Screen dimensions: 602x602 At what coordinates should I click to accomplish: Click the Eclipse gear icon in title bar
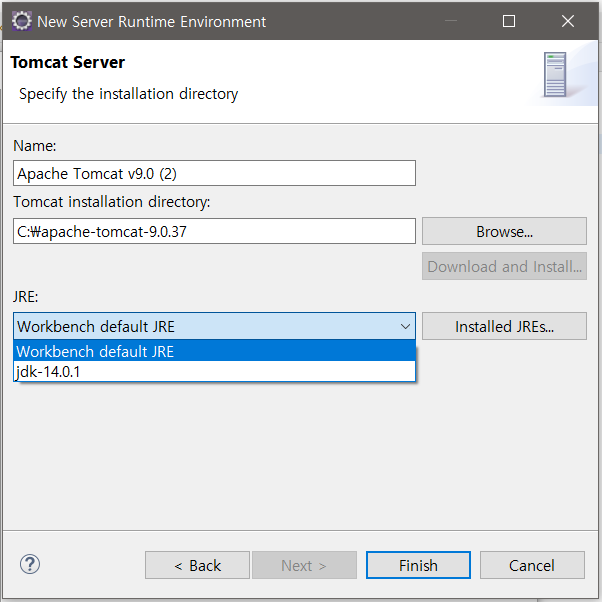(21, 21)
